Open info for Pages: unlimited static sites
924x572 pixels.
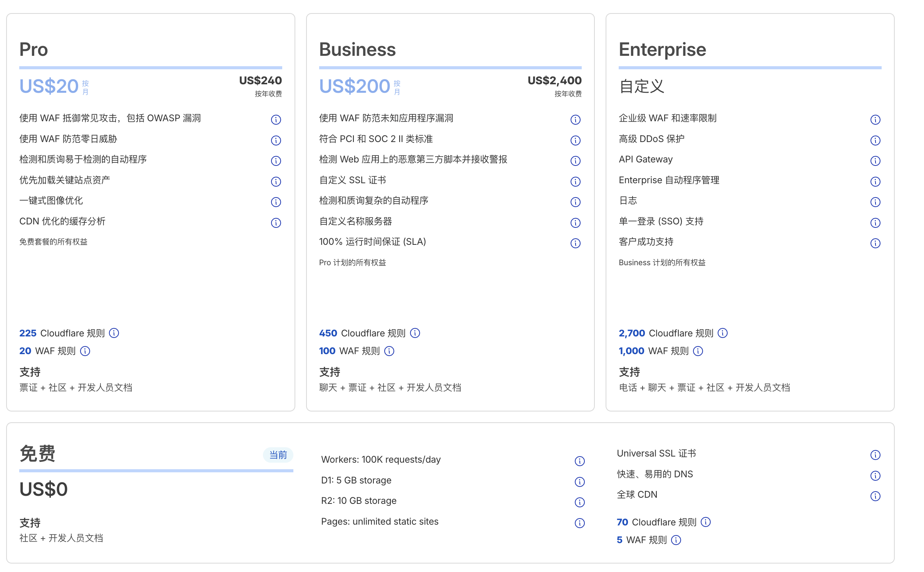[580, 523]
